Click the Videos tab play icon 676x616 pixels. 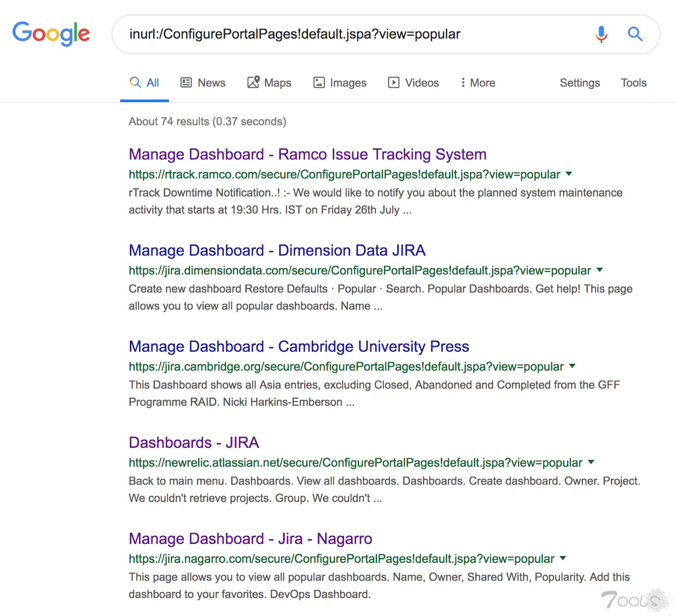394,83
